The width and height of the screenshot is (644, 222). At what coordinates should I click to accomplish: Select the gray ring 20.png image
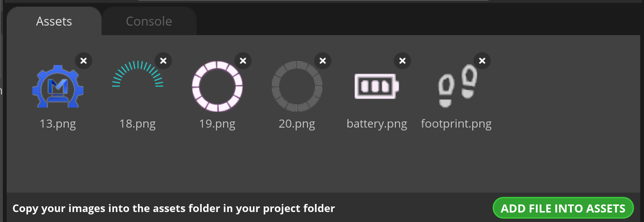(297, 86)
